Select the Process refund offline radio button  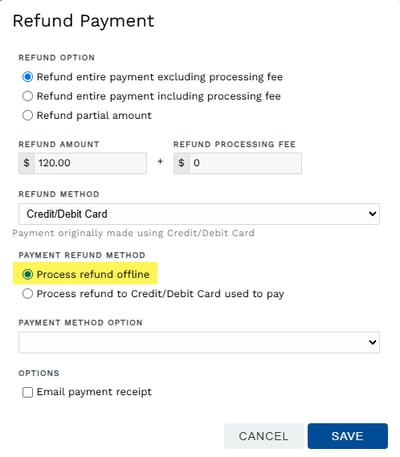click(27, 274)
